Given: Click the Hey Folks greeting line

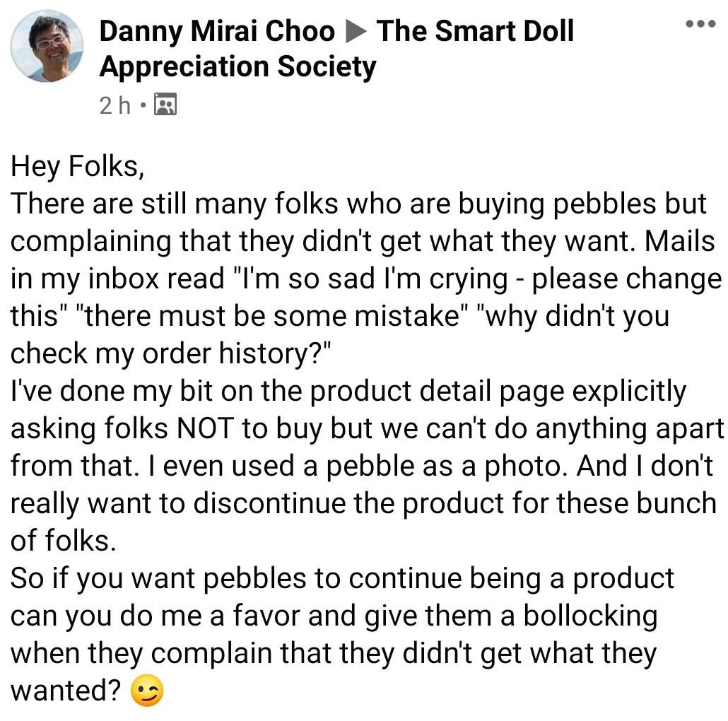Looking at the screenshot, I should 78,166.
